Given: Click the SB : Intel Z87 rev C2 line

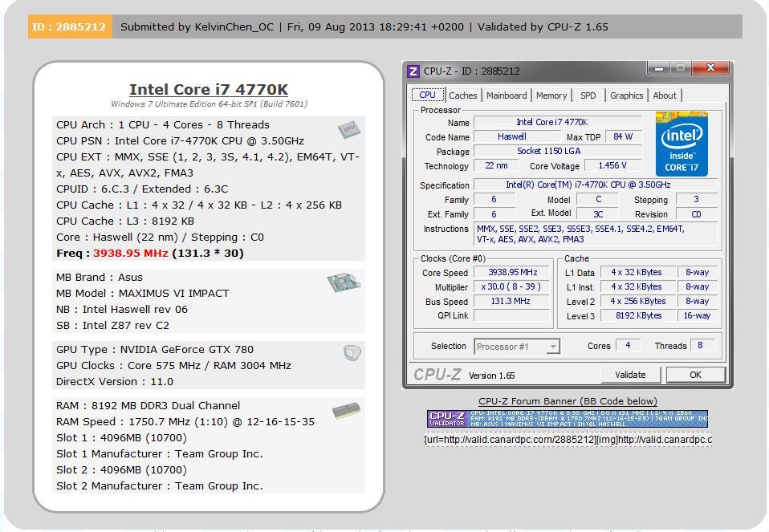Looking at the screenshot, I should pos(113,326).
